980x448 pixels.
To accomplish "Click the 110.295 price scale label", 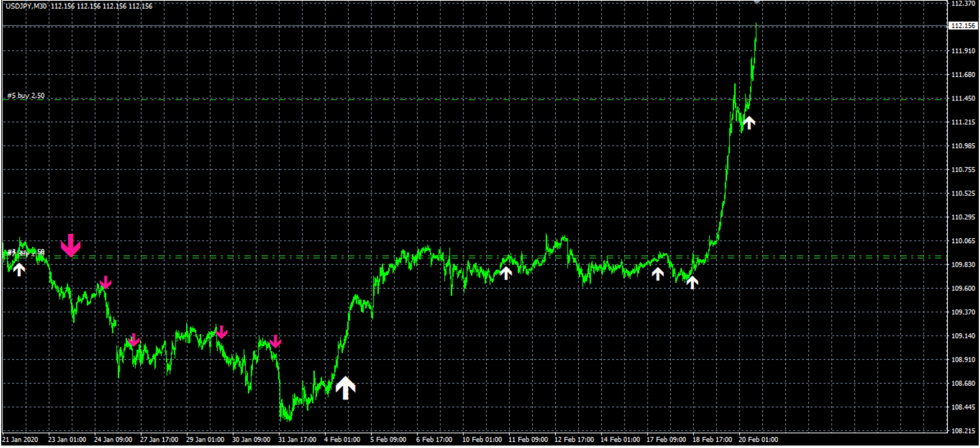I will [x=963, y=217].
